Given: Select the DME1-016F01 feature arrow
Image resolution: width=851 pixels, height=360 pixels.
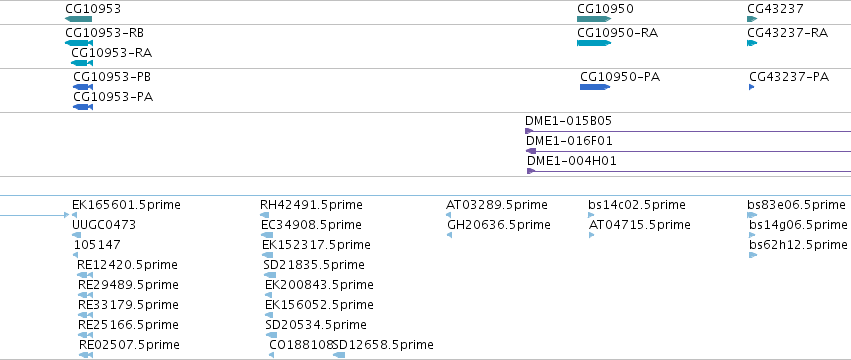Looking at the screenshot, I should click(x=532, y=151).
